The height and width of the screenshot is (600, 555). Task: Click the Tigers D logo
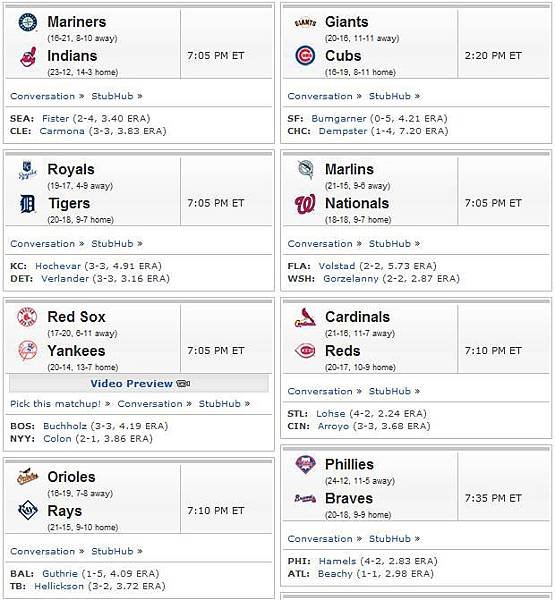point(28,204)
